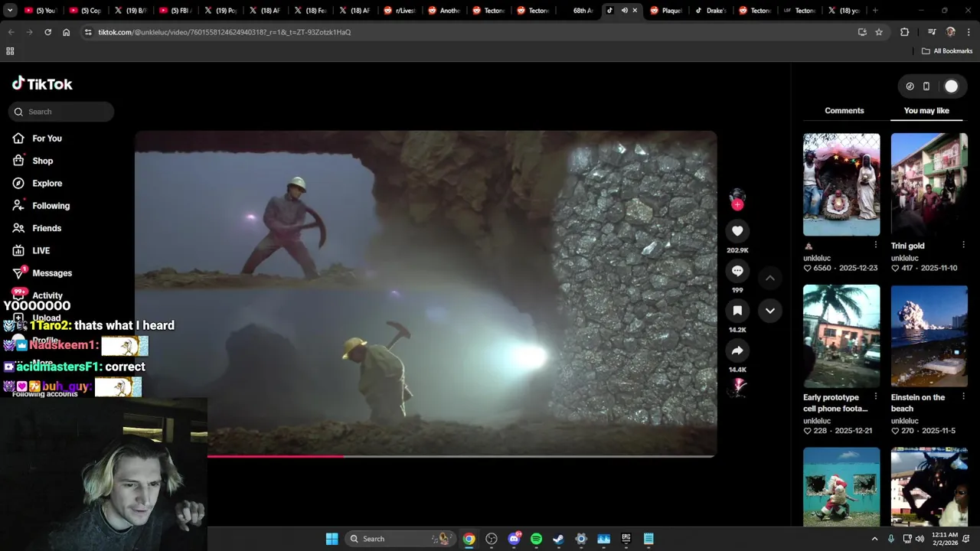Image resolution: width=980 pixels, height=551 pixels.
Task: Open Shop in sidebar
Action: (42, 161)
